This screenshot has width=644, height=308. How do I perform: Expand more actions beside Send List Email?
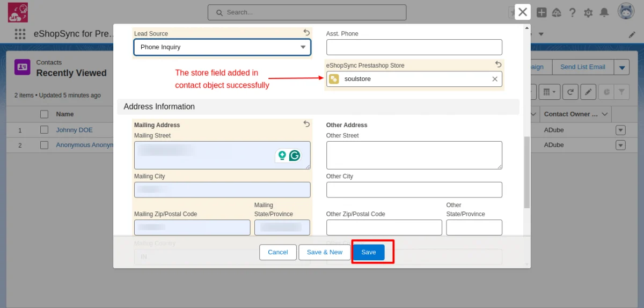click(x=621, y=67)
